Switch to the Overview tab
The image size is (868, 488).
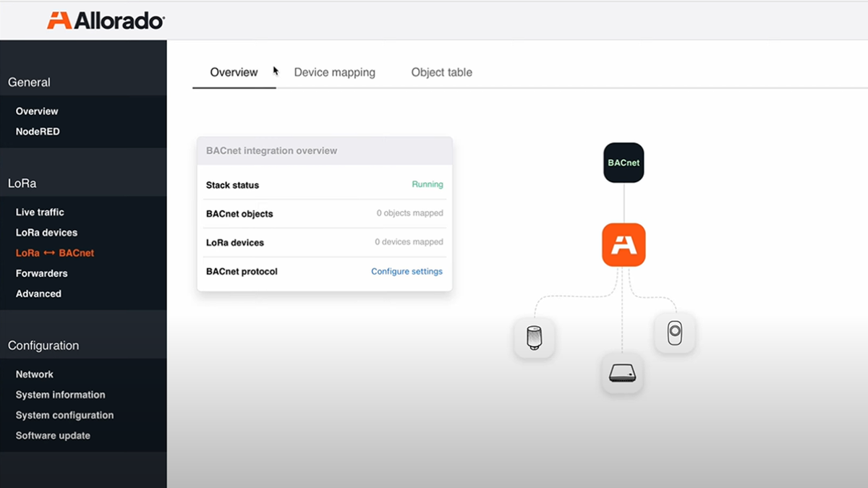click(234, 72)
